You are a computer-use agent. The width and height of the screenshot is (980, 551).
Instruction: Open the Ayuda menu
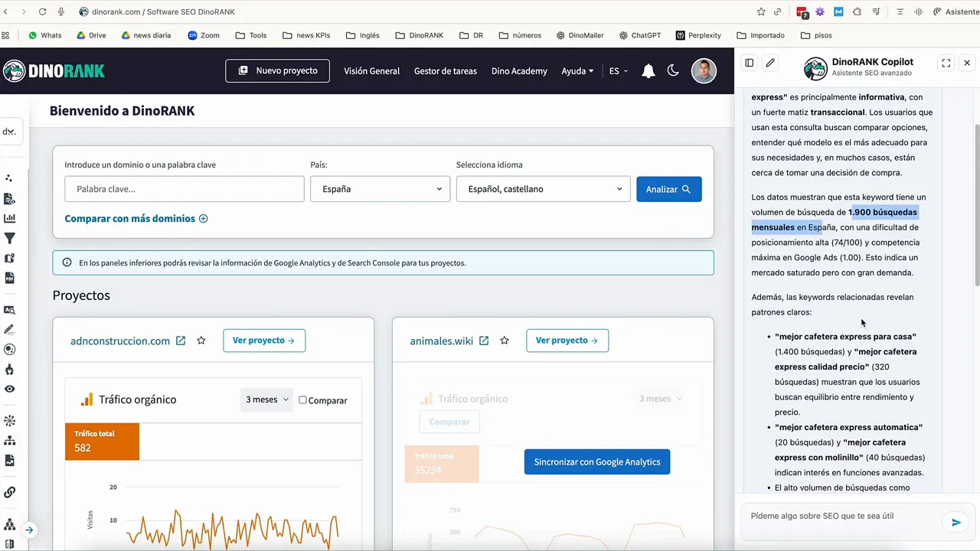tap(577, 71)
